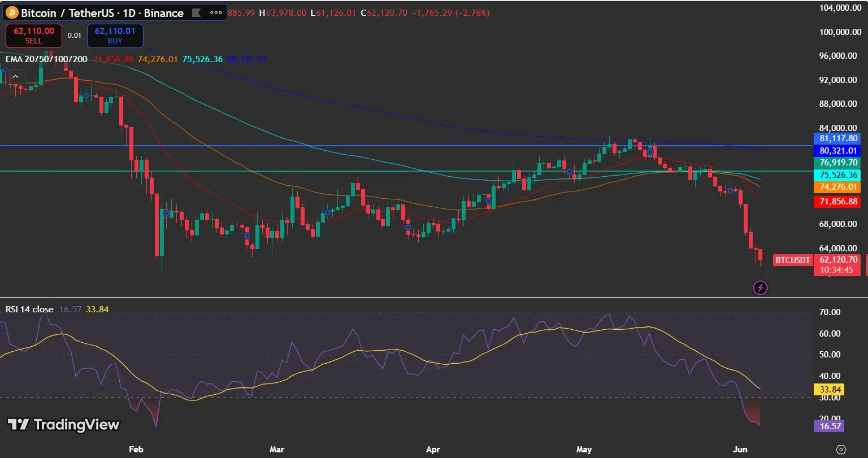Open symbol search via Bitcoin / TetherUS title
This screenshot has width=868, height=458.
102,12
